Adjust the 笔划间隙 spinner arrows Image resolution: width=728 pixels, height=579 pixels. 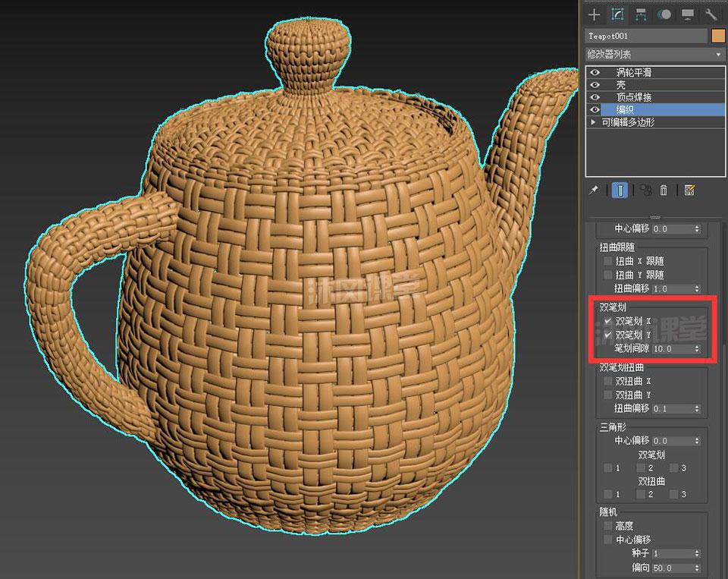pyautogui.click(x=697, y=348)
